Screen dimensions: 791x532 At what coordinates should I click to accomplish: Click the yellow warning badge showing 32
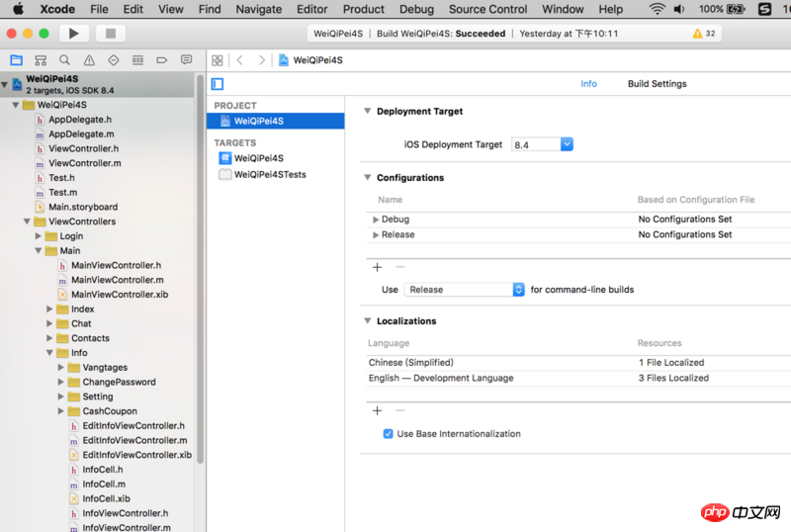pos(704,34)
